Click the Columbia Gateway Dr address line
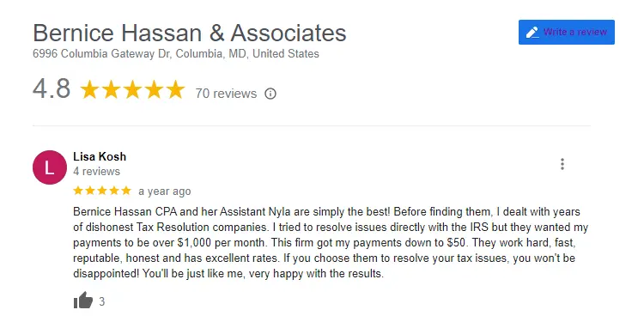The width and height of the screenshot is (644, 322). pos(176,54)
